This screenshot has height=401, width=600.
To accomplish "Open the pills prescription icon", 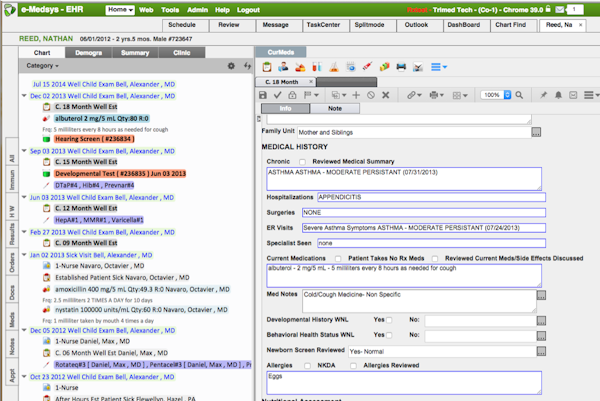I will pos(300,67).
